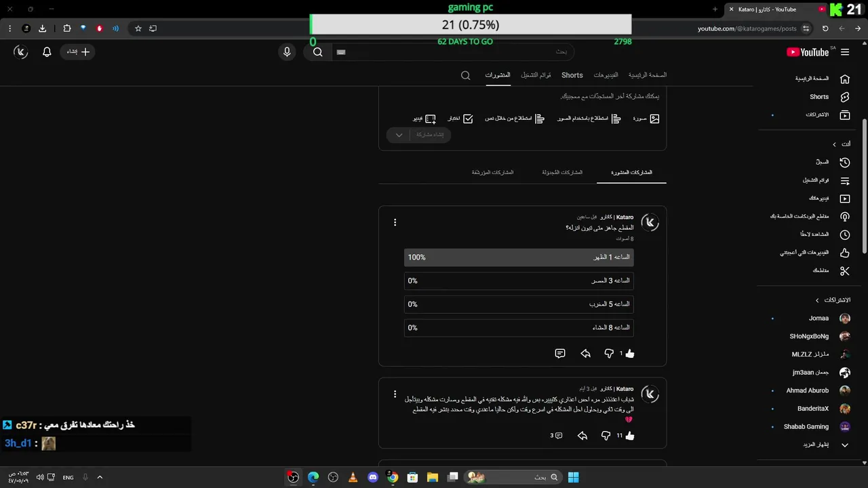868x488 pixels.
Task: Vote for option الساعه 3 العصر
Action: [519, 281]
